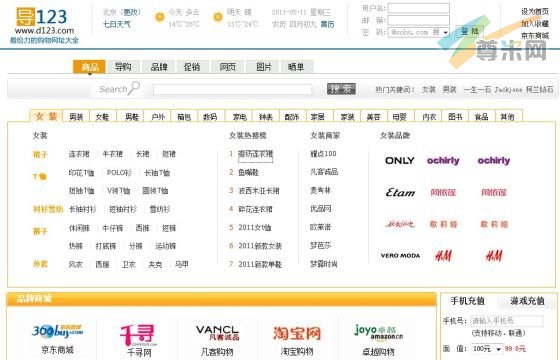Select the 图书 category tab
The height and width of the screenshot is (360, 560).
pos(455,116)
